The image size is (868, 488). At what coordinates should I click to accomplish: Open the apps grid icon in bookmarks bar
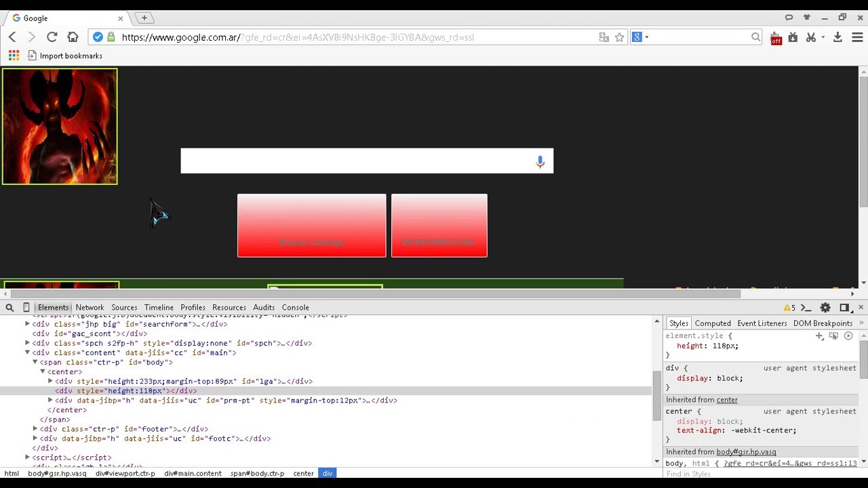14,56
